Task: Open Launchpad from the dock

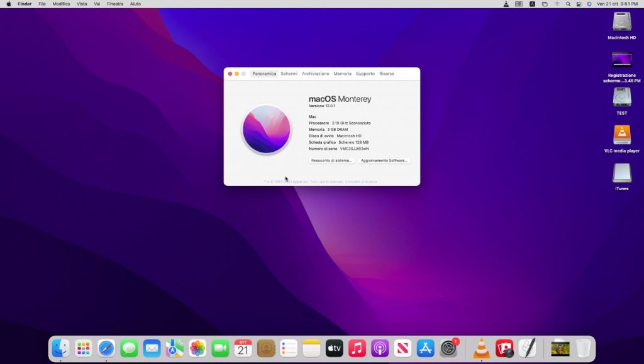Action: tap(83, 348)
